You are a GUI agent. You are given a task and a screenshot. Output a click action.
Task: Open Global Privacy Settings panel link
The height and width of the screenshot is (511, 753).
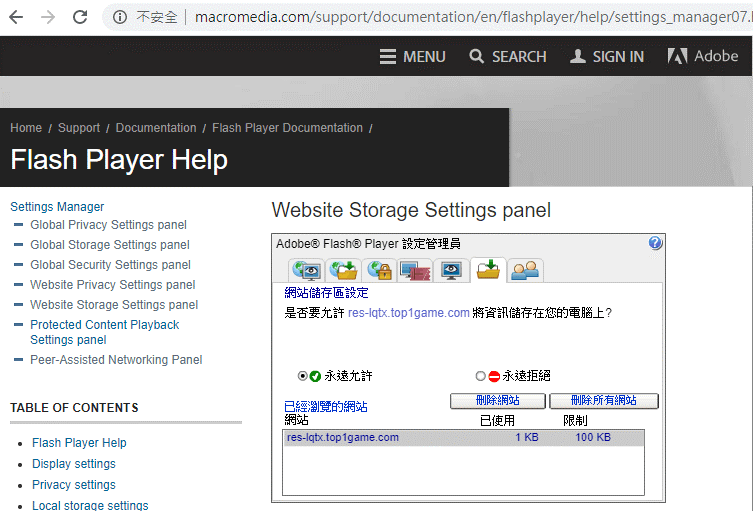coord(108,225)
